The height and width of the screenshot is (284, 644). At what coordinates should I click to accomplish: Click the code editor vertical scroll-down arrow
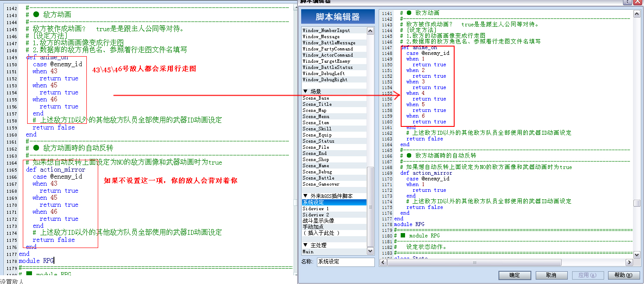click(637, 254)
